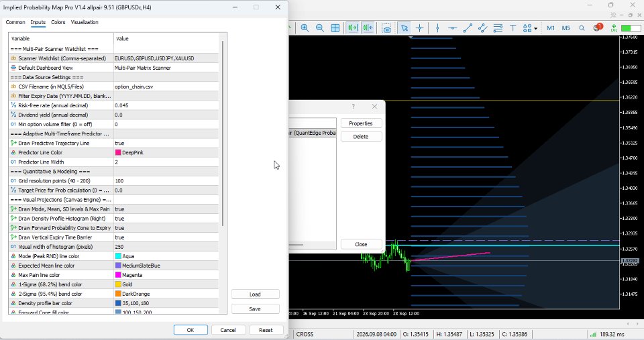Select the Filter Expiry Date row
This screenshot has width=644, height=340.
[x=114, y=96]
